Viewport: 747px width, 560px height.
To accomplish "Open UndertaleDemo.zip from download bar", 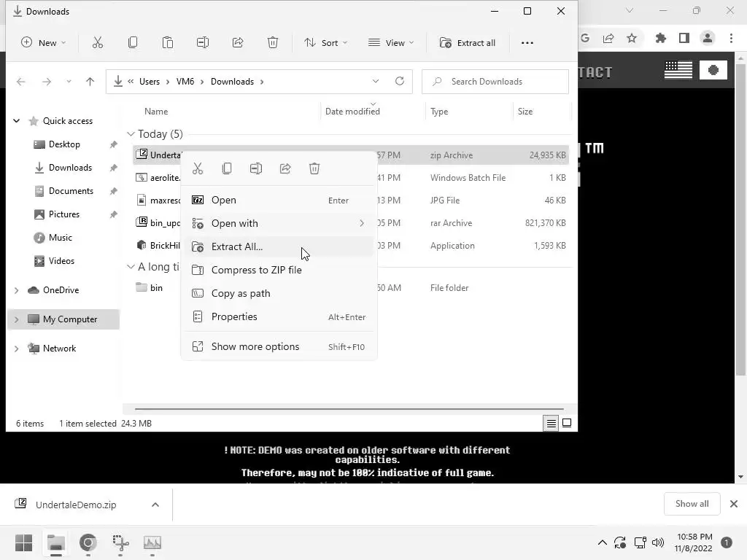I will pyautogui.click(x=76, y=505).
